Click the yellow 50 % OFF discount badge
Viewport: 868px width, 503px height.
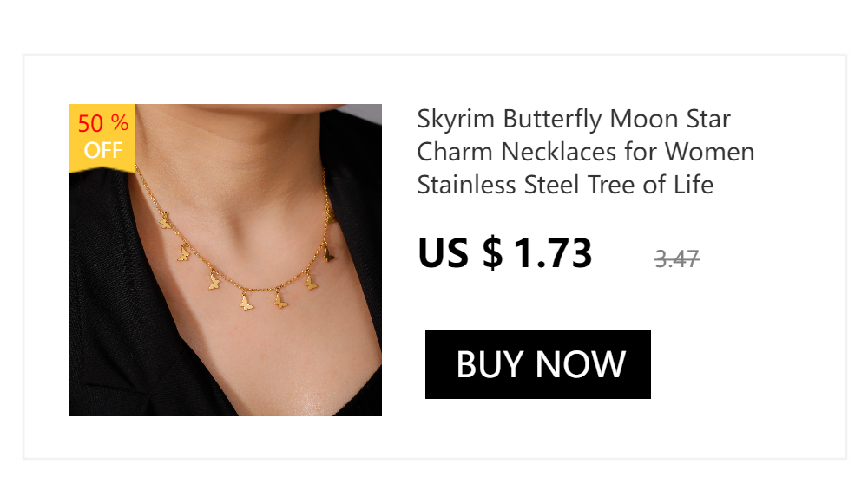pos(102,138)
